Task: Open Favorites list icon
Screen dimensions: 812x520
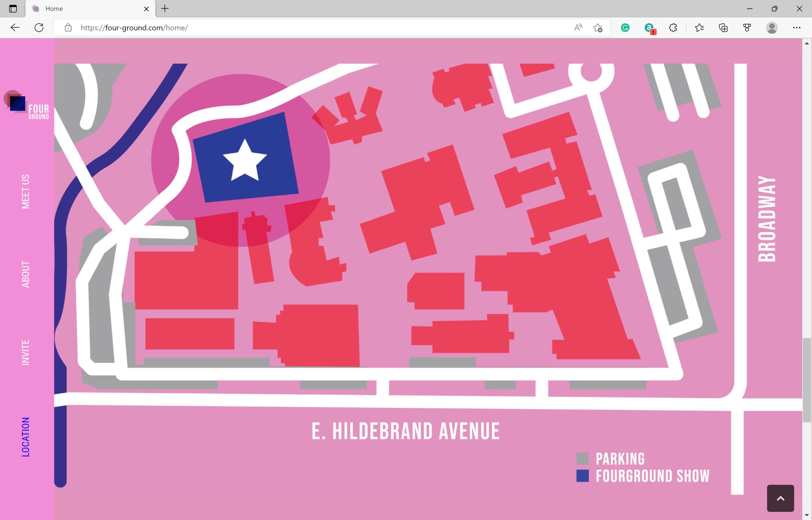Action: [x=699, y=28]
